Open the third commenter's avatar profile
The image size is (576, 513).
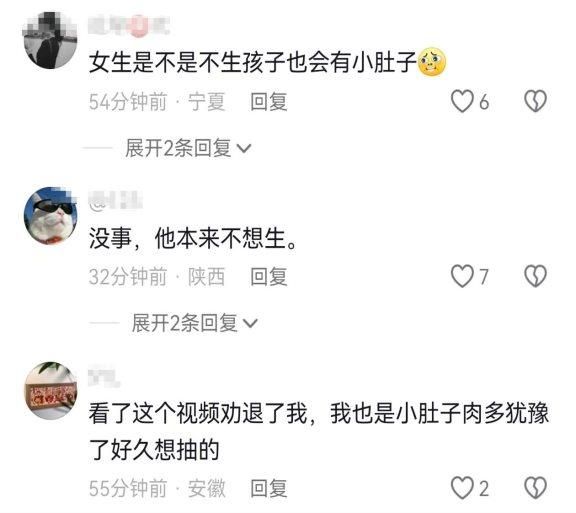coord(50,390)
